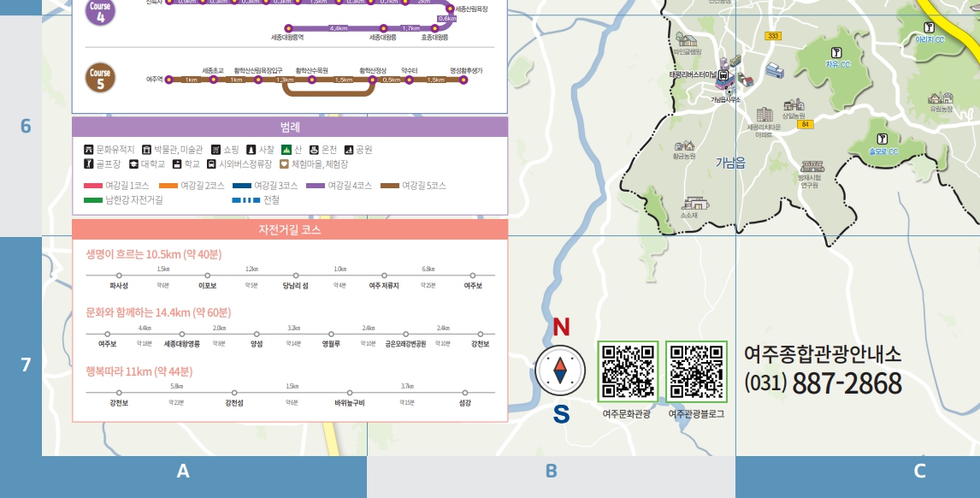Click the 골프장 legend icon
Viewport: 980px width, 498px height.
point(89,164)
